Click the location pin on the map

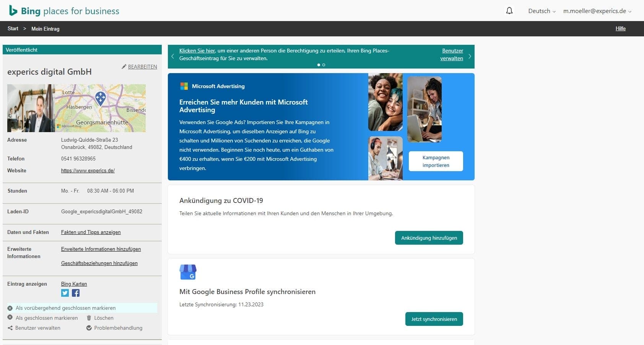point(101,98)
